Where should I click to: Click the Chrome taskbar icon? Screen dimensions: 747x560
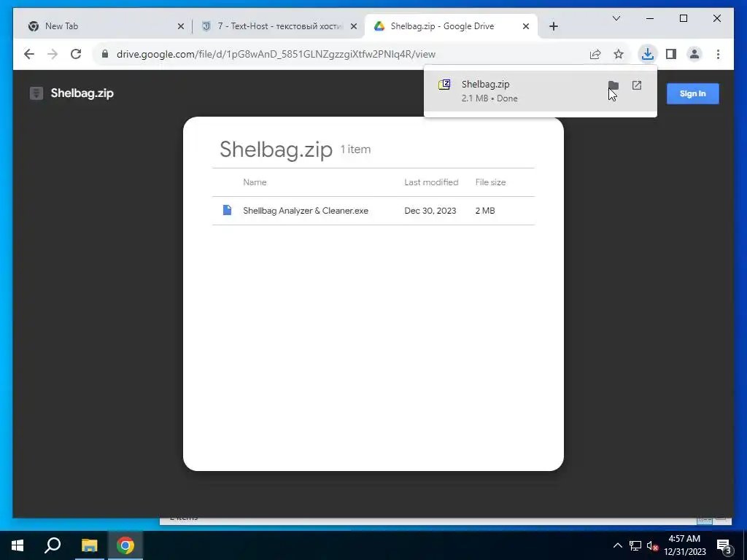point(125,545)
